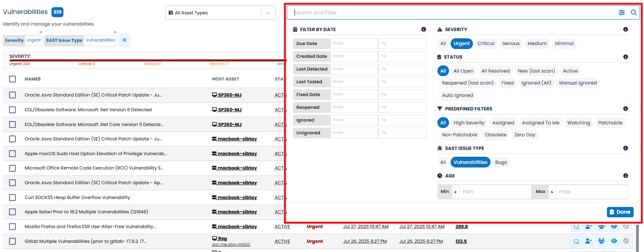Viewport: 644px width, 252px height.
Task: Click the Created Date To field
Action: (402, 56)
